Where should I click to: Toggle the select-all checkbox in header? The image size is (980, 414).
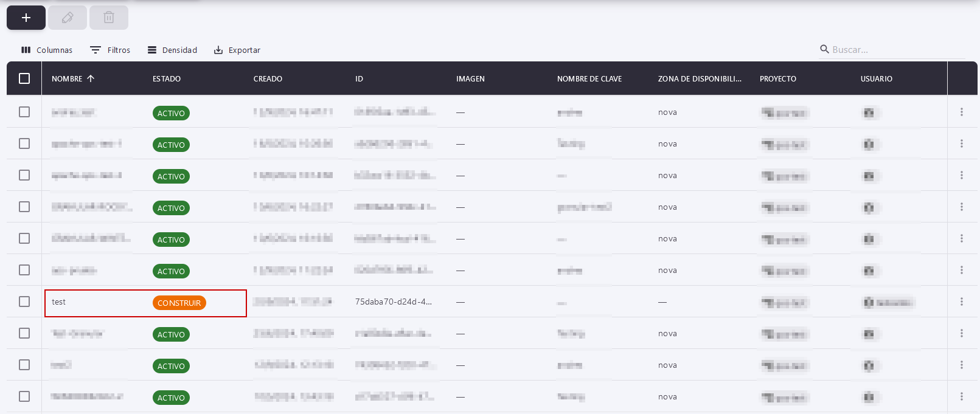pos(24,78)
